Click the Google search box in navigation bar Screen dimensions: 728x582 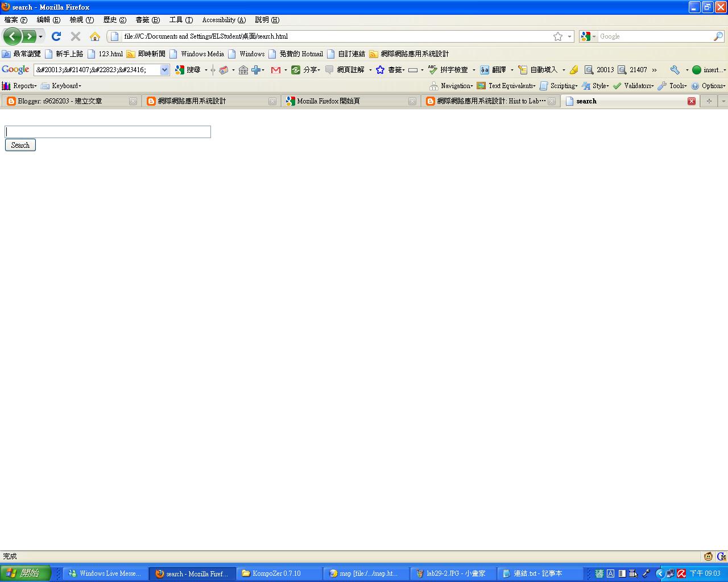coord(654,36)
